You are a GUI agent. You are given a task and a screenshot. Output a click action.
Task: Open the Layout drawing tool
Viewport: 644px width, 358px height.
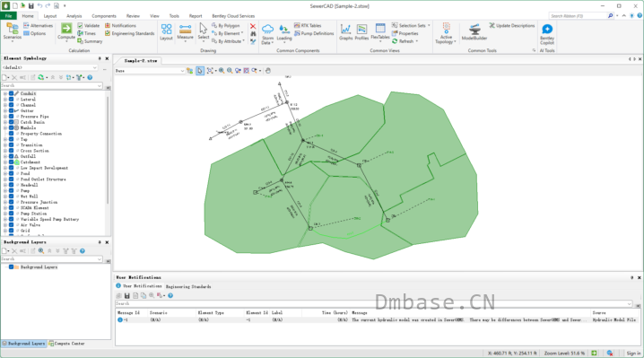pos(166,31)
